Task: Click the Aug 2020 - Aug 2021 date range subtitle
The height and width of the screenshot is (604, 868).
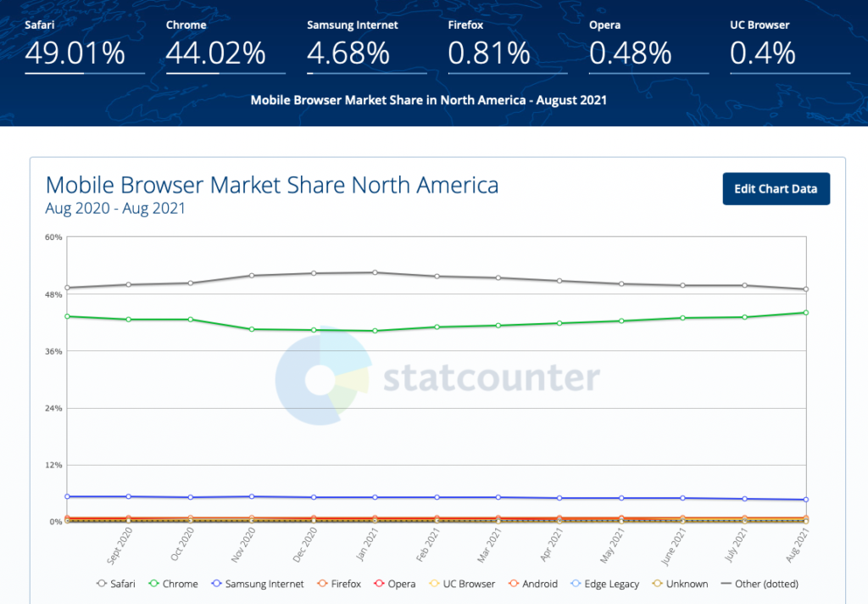Action: [115, 209]
